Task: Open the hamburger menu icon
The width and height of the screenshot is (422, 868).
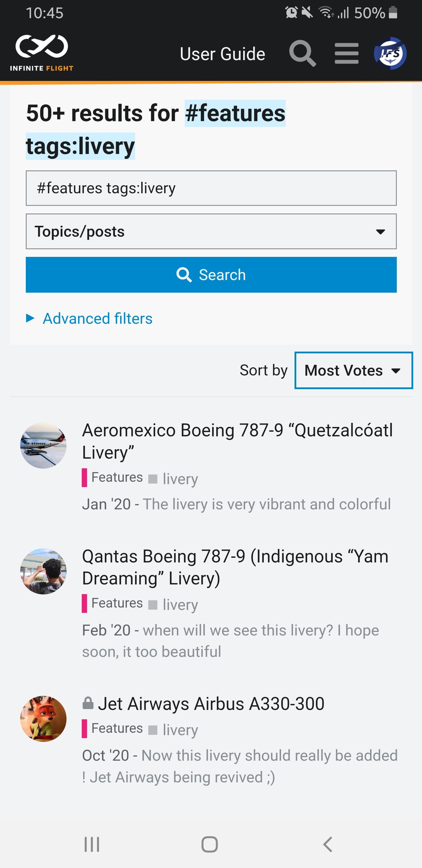Action: click(346, 53)
